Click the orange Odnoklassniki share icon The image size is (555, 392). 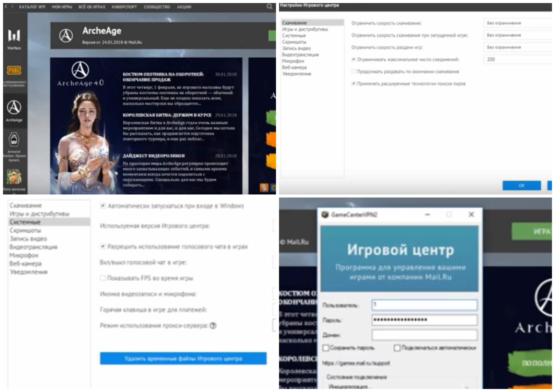tap(264, 188)
